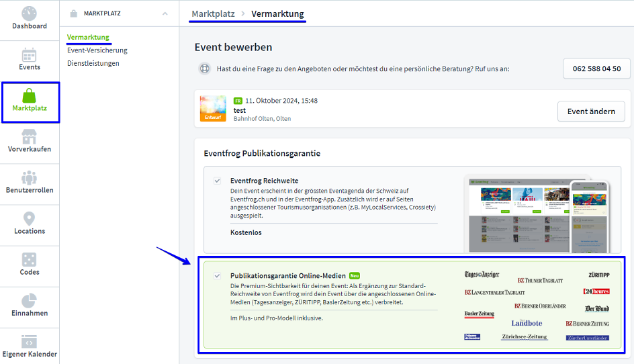Open the Vorverkaufen store icon

[30, 136]
